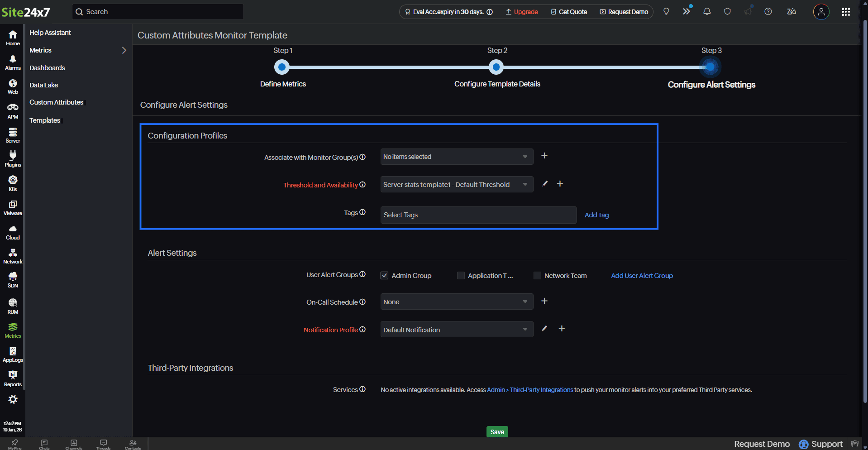Open the APM section in the sidebar
Screen dimensions: 868x450
point(13,110)
